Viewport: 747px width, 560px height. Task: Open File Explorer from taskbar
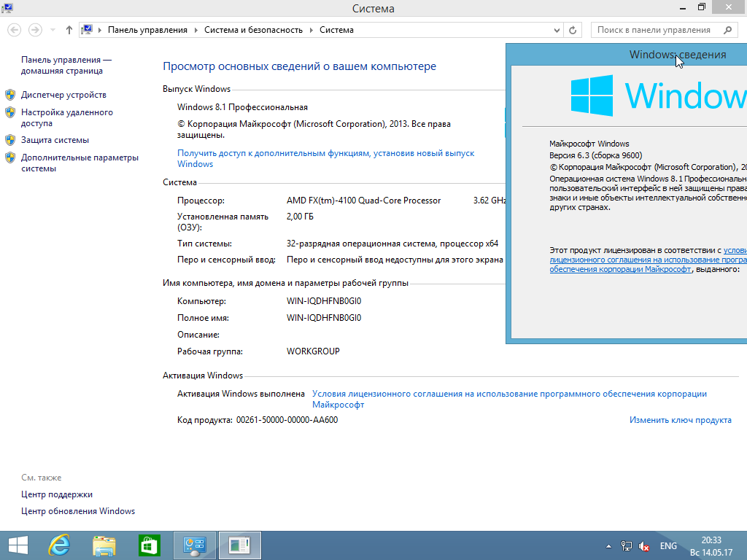click(x=104, y=545)
